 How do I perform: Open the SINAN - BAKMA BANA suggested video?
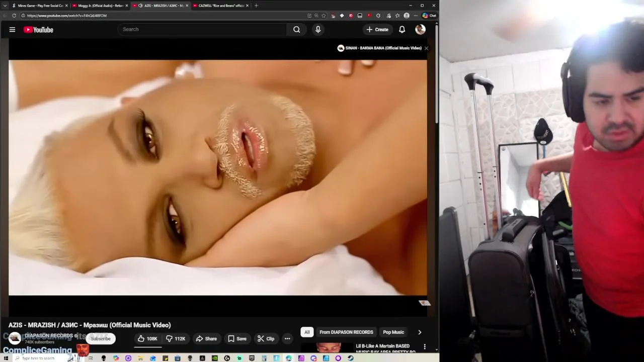point(379,48)
